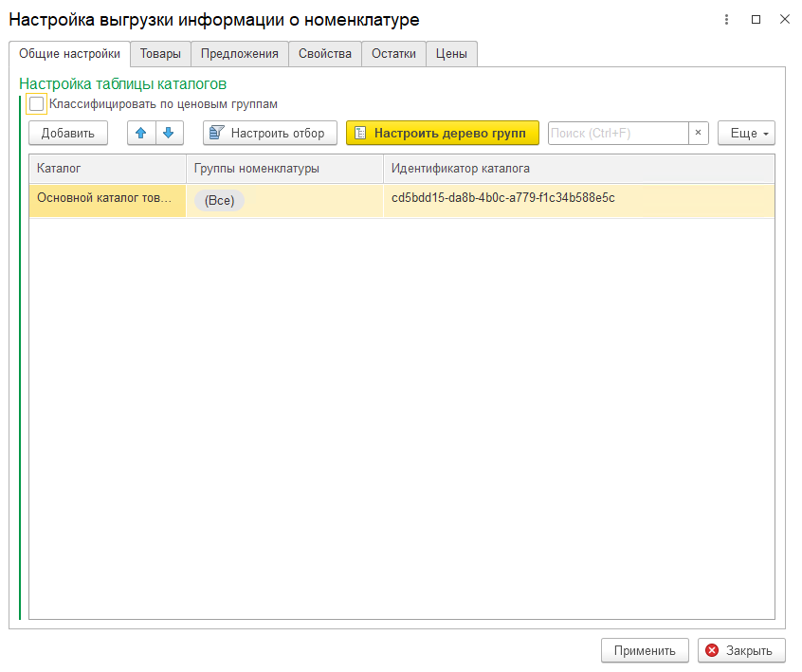This screenshot has height=672, width=802.
Task: Click the Закрыть button
Action: (741, 650)
